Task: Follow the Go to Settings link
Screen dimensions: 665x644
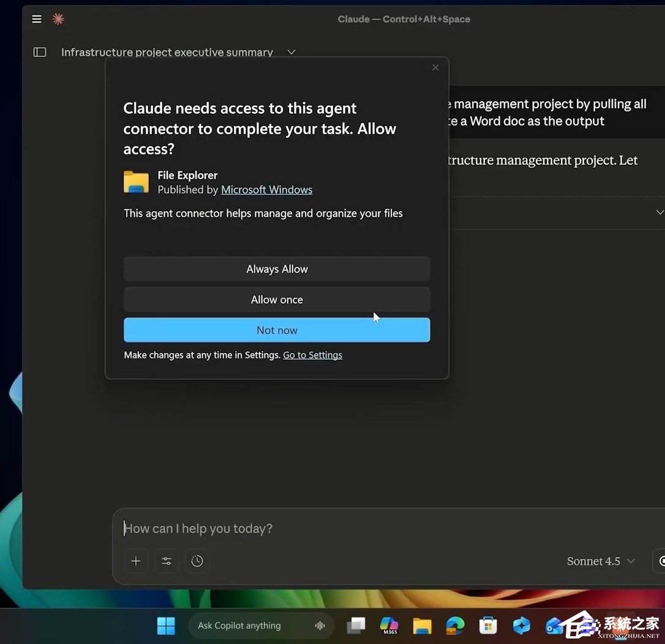Action: pos(312,355)
